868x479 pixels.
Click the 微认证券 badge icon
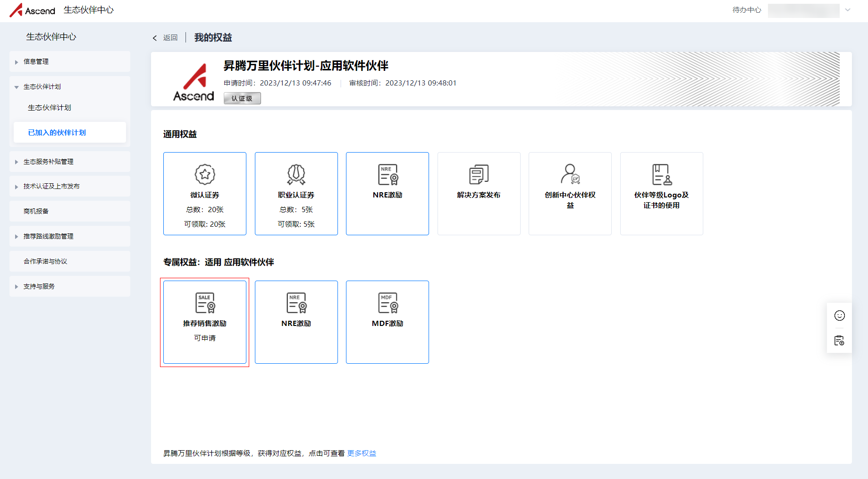tap(205, 174)
